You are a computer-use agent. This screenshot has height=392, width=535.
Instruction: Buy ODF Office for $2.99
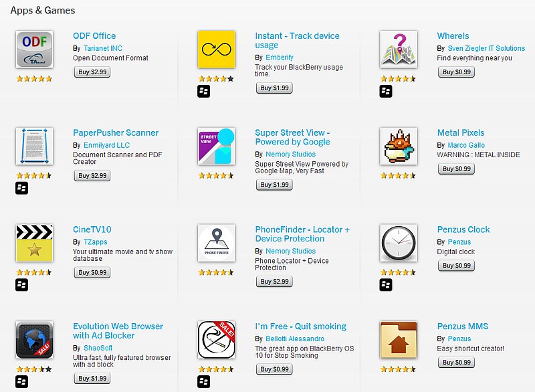(x=92, y=72)
